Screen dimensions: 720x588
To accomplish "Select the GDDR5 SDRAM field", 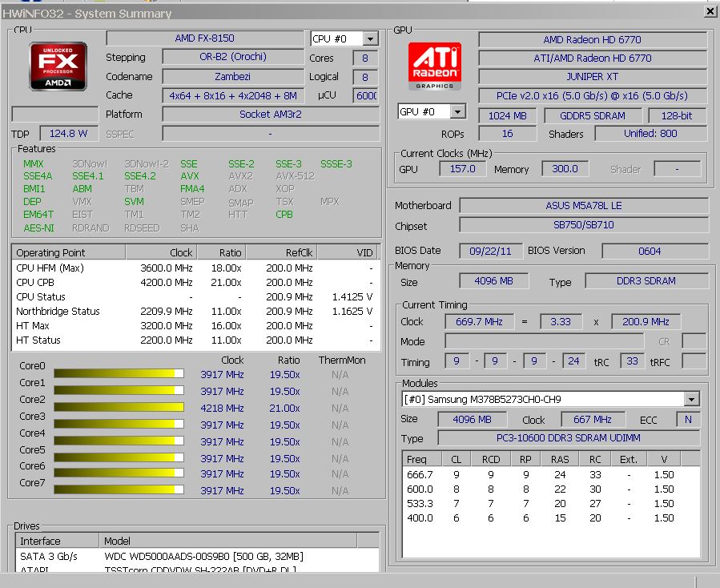I will [x=593, y=116].
